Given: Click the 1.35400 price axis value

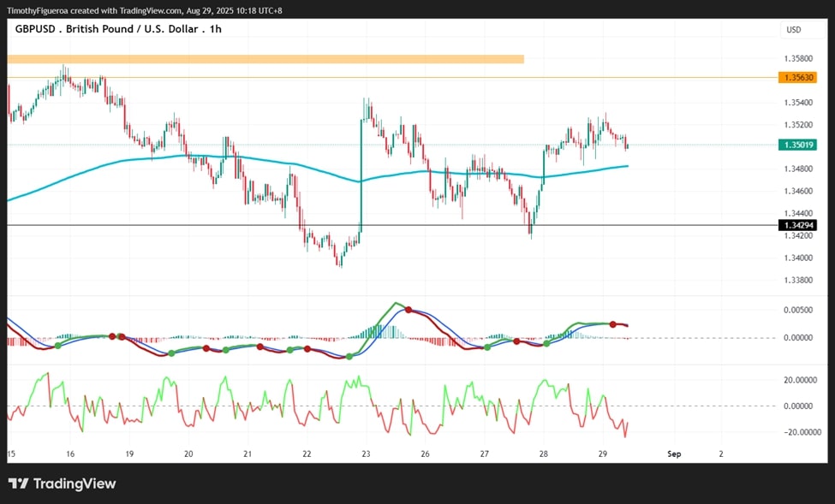Looking at the screenshot, I should (798, 103).
